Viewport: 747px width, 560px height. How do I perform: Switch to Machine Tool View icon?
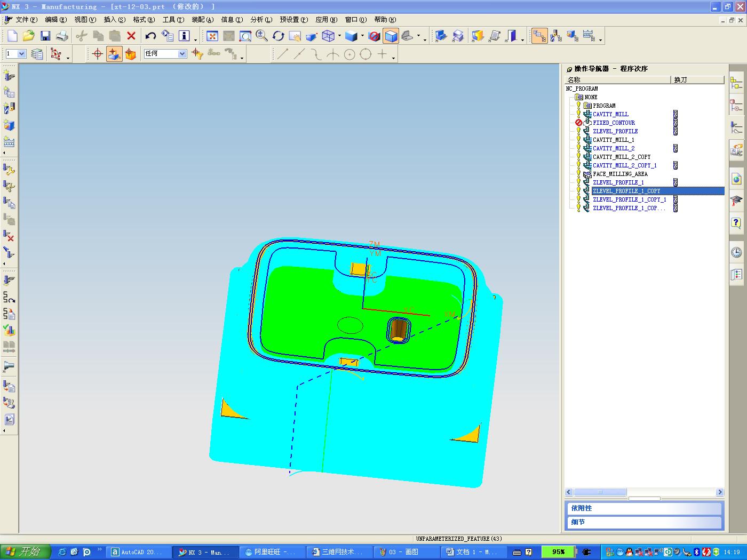556,36
